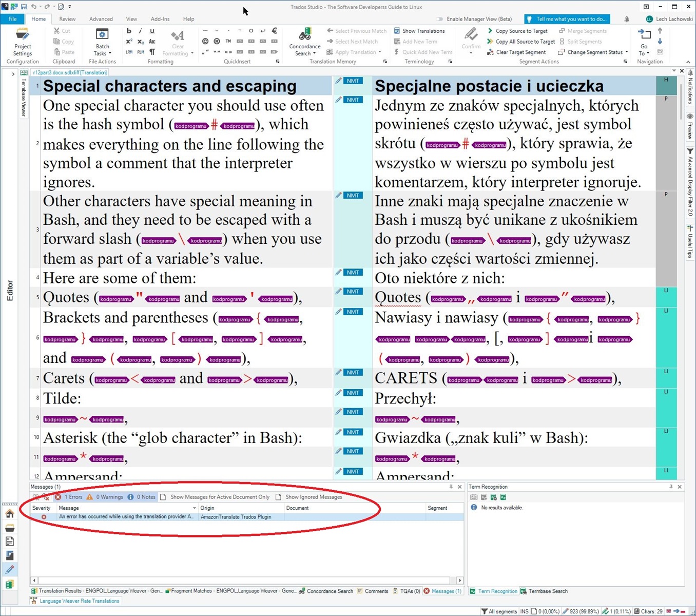696x616 pixels.
Task: Open the Concordance Search dropdown arrow
Action: (x=313, y=53)
